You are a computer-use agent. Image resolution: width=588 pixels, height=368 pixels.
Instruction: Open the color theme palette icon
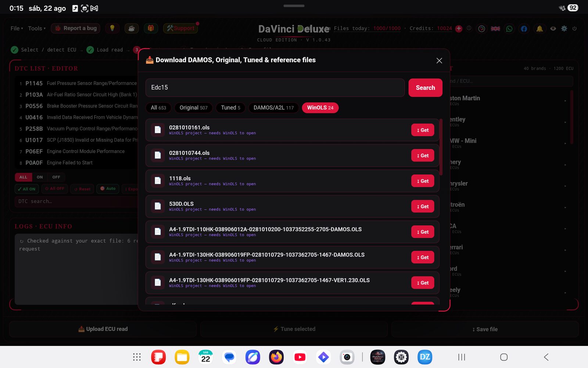(x=481, y=28)
